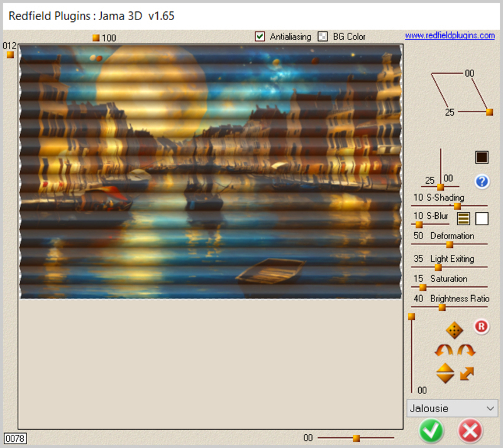Apply effect with the green checkmark
This screenshot has height=448, width=503.
431,431
